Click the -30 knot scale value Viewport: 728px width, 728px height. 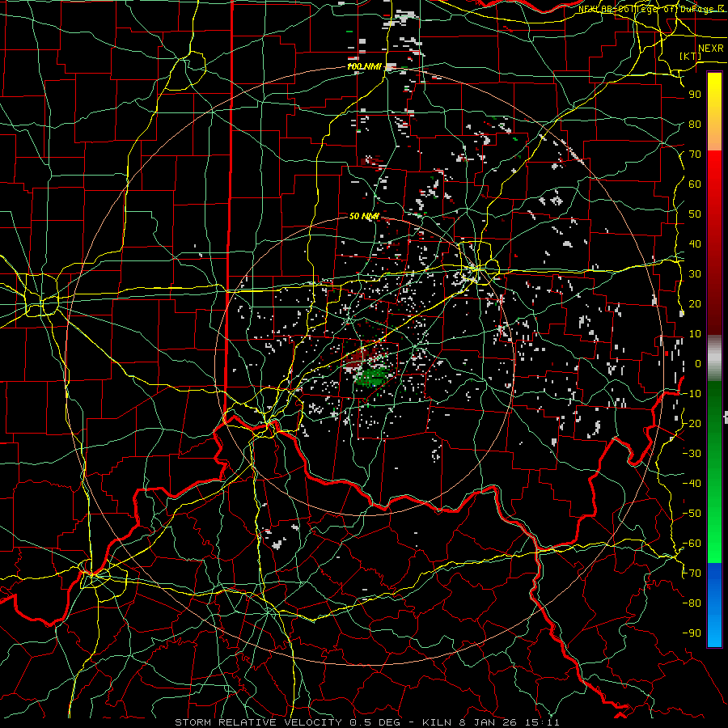[692, 454]
